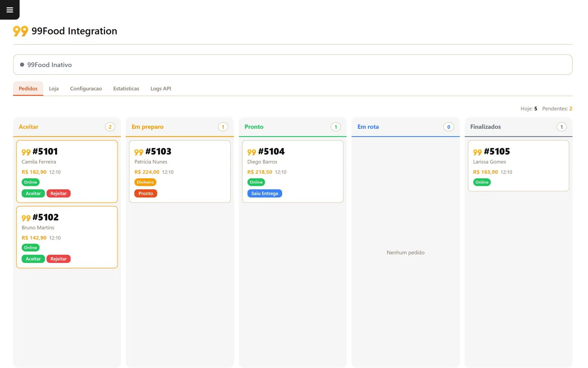Image resolution: width=588 pixels, height=368 pixels.
Task: Click the 99 icon on order #5101
Action: pyautogui.click(x=26, y=152)
